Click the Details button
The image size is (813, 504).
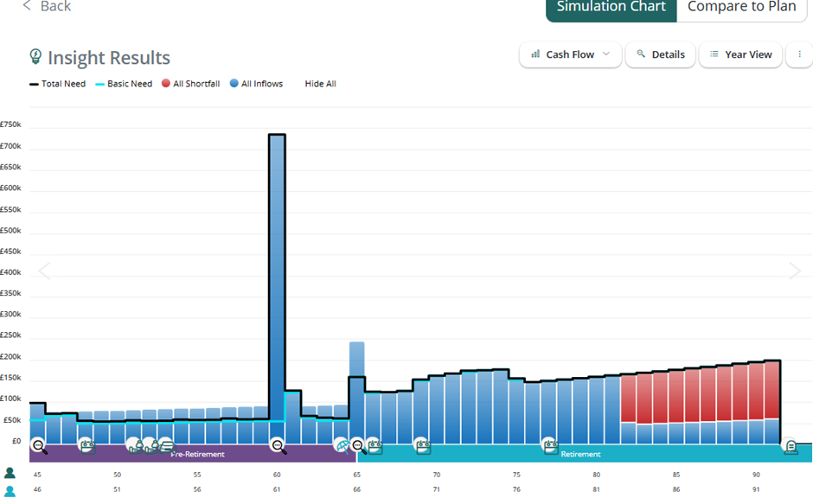pyautogui.click(x=661, y=54)
